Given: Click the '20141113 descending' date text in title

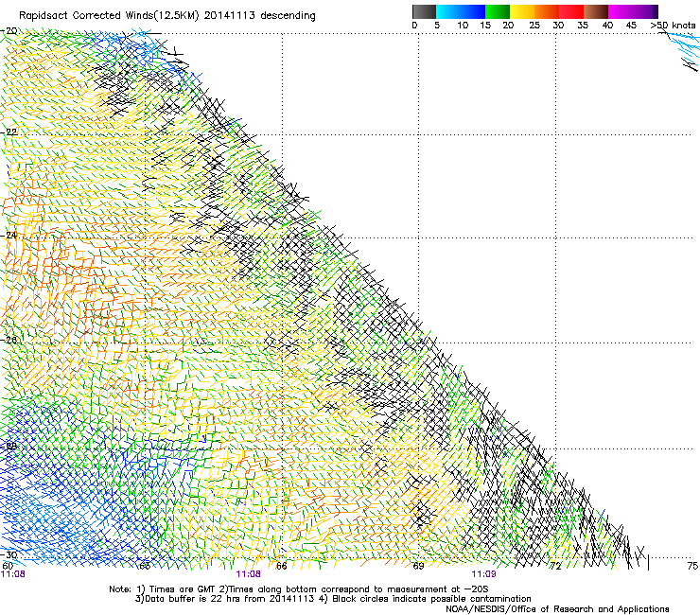Looking at the screenshot, I should (x=260, y=16).
